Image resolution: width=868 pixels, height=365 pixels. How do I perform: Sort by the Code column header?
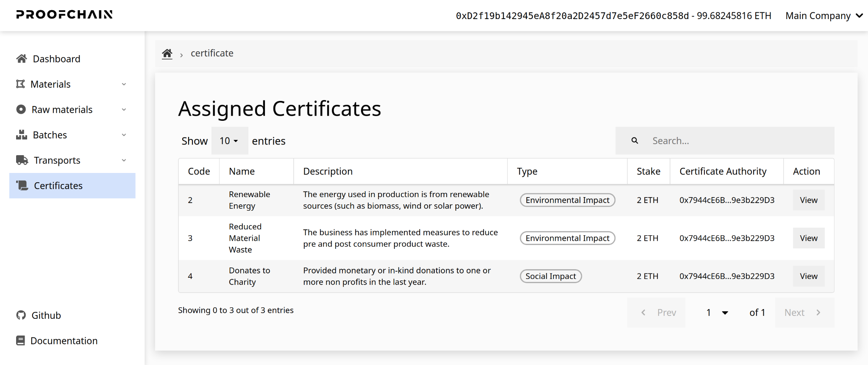pyautogui.click(x=199, y=171)
